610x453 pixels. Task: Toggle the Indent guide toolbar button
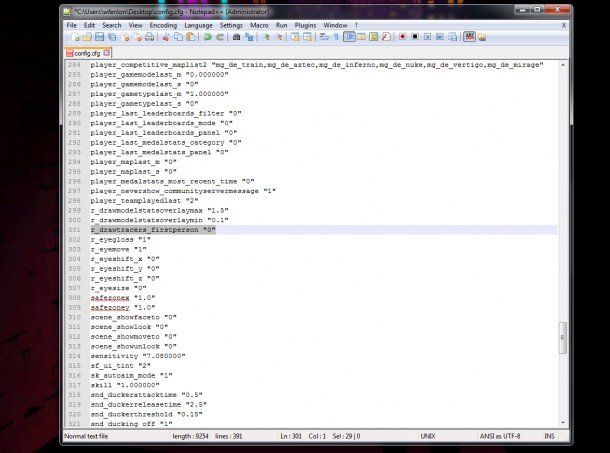pyautogui.click(x=349, y=37)
